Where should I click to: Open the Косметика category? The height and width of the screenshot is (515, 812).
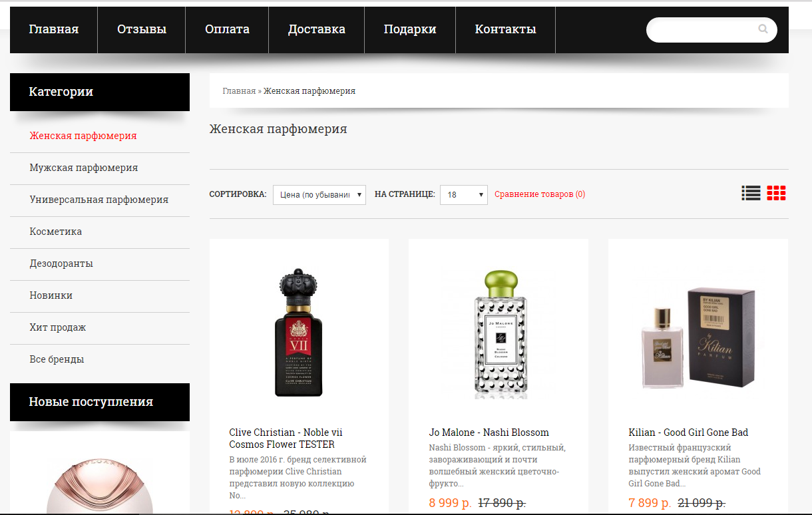pos(56,232)
